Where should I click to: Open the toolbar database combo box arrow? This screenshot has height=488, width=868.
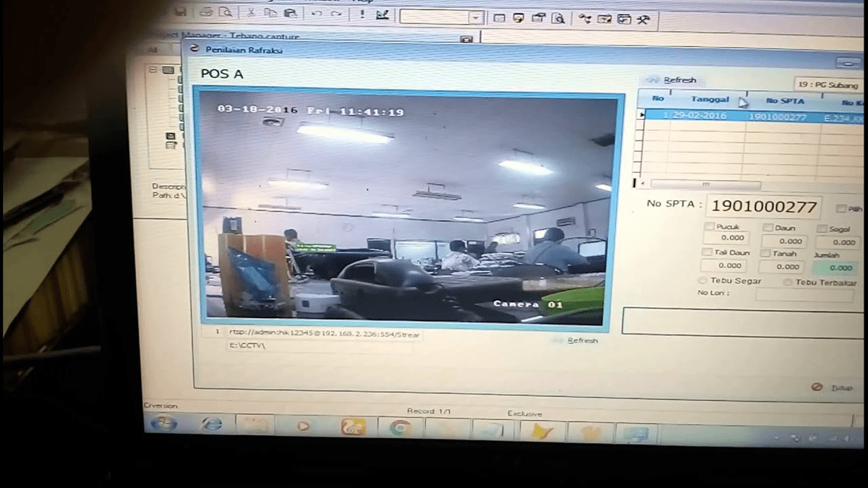tap(476, 18)
